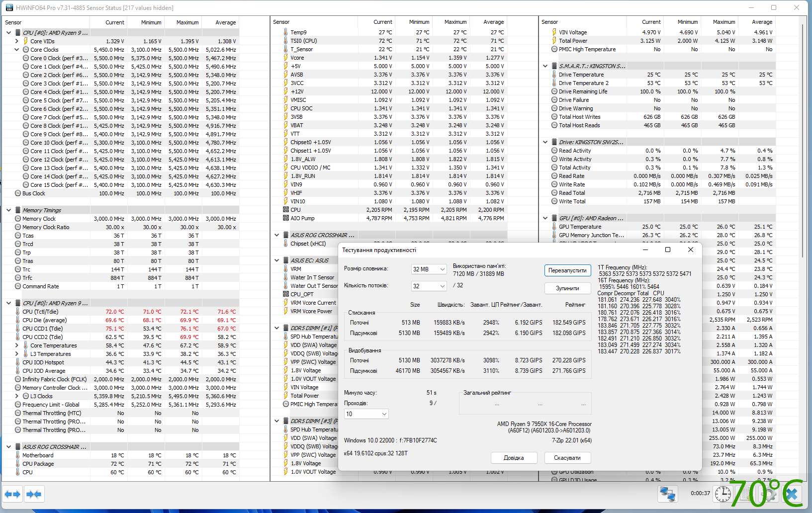The image size is (812, 513).
Task: Expand the Core Temperatures node
Action: click(16, 345)
